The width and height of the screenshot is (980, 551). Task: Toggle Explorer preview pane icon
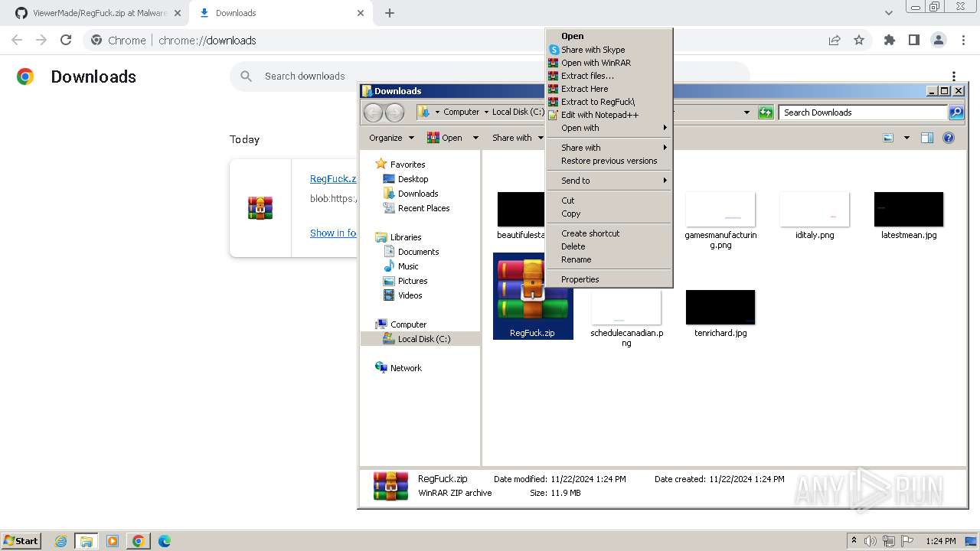point(927,138)
